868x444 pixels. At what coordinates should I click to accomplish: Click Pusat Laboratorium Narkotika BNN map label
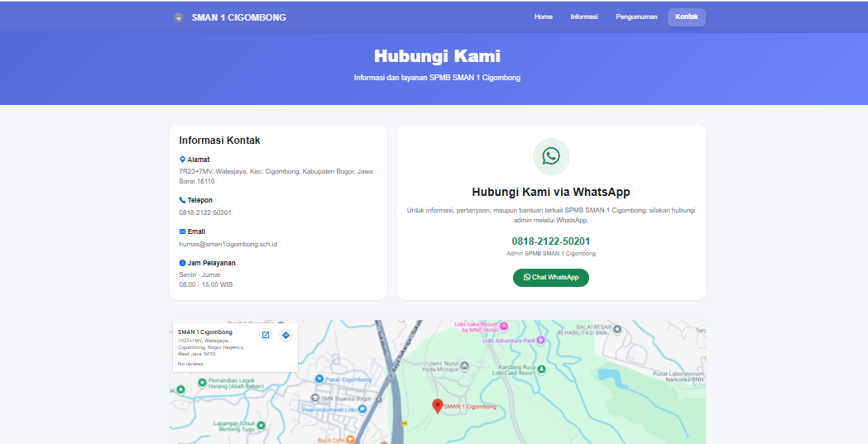coord(678,377)
